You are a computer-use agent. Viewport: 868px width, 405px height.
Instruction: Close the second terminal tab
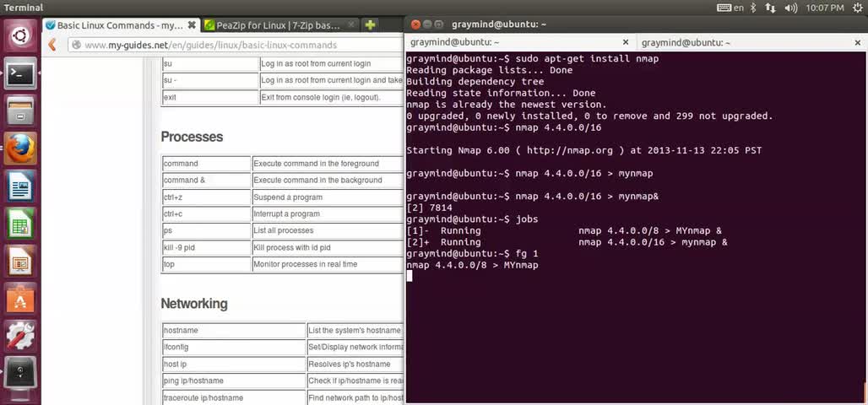856,42
